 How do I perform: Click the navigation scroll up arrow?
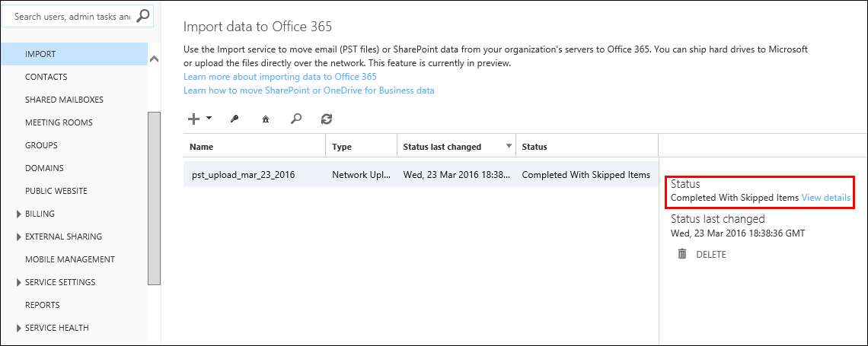coord(155,58)
